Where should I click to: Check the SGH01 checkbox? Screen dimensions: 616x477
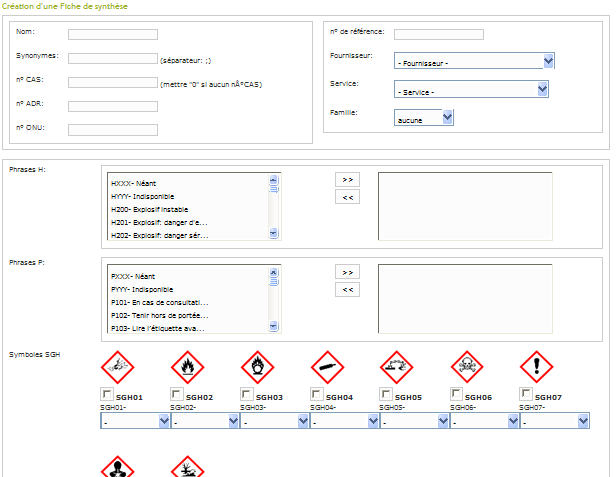coord(107,394)
